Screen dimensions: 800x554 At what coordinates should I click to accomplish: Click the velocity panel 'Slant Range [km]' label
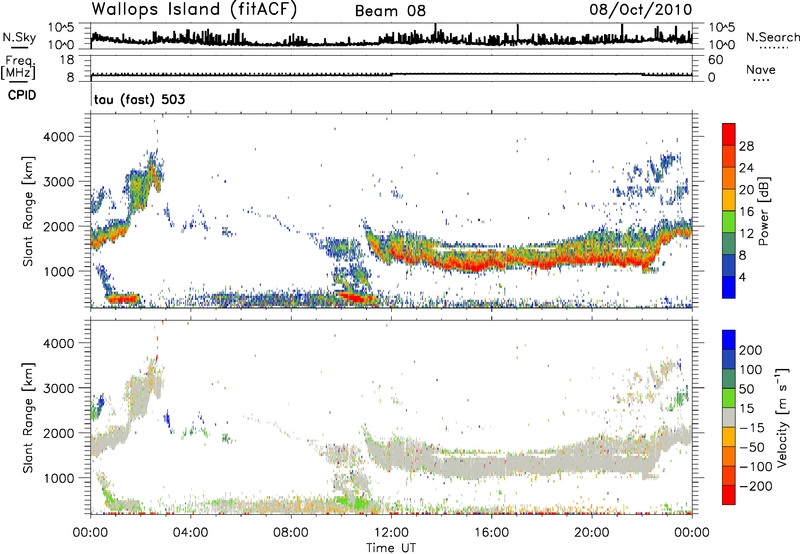click(27, 418)
